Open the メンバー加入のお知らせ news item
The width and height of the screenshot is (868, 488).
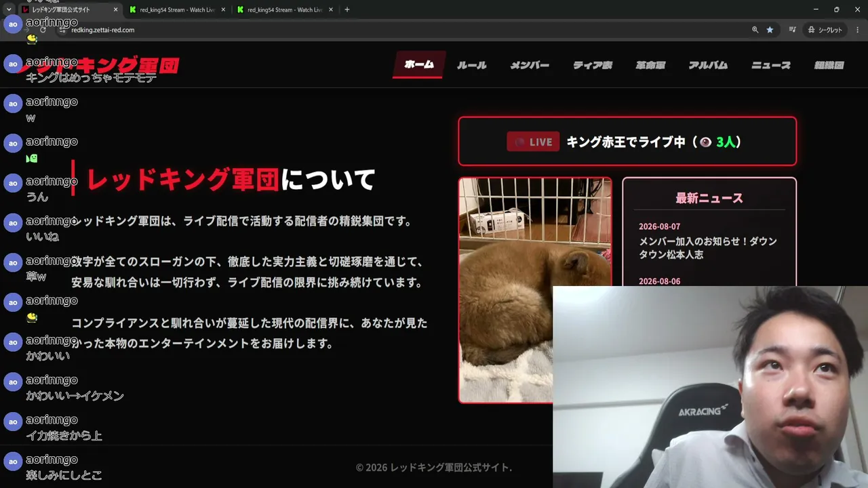pos(708,247)
